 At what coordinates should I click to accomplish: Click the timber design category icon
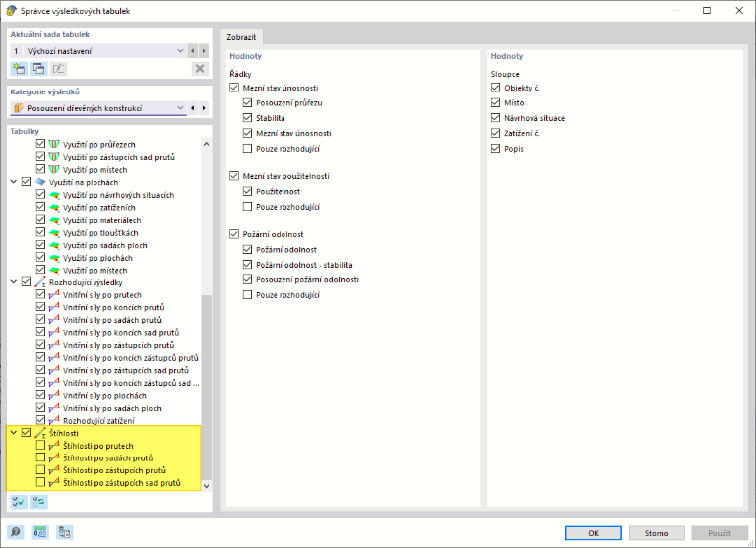[19, 108]
